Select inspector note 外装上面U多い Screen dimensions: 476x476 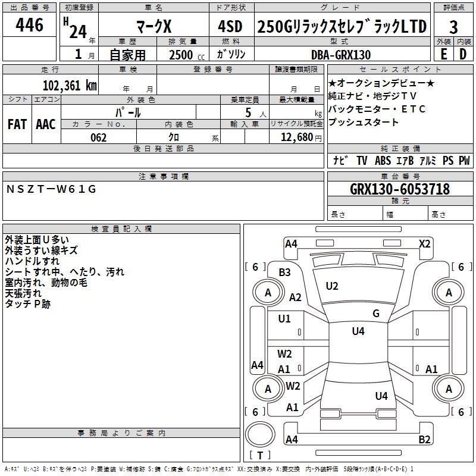coord(37,240)
